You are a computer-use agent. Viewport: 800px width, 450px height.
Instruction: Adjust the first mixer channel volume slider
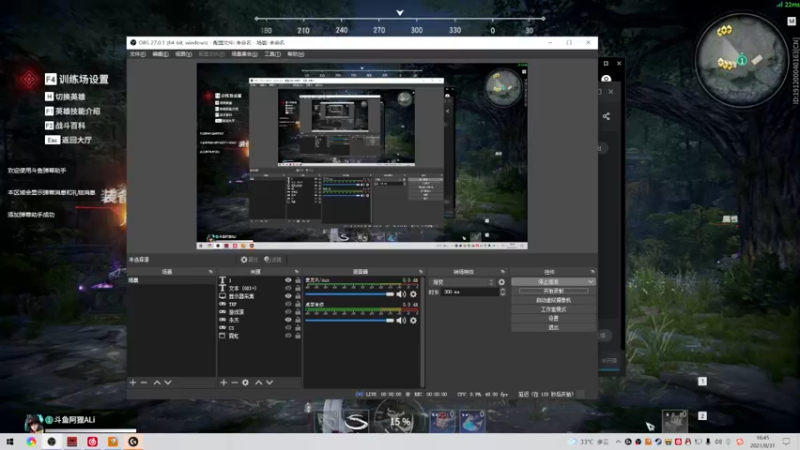click(349, 294)
